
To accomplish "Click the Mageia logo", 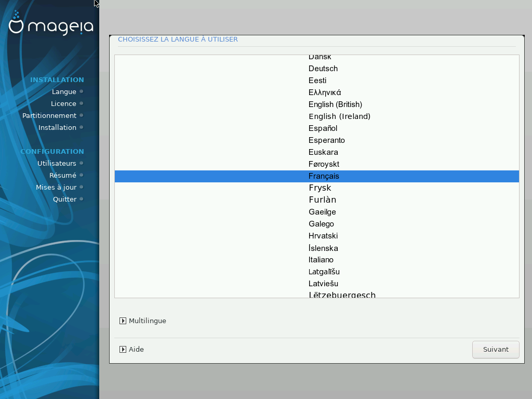I will point(51,23).
